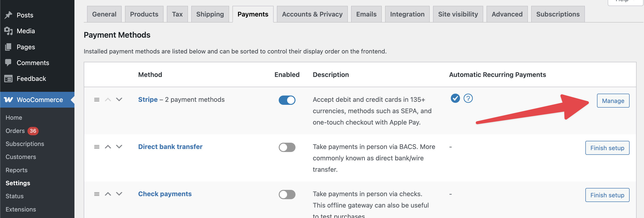Click the blue checkmark under Automatic Recurring Payments
The width and height of the screenshot is (644, 218).
pos(455,98)
